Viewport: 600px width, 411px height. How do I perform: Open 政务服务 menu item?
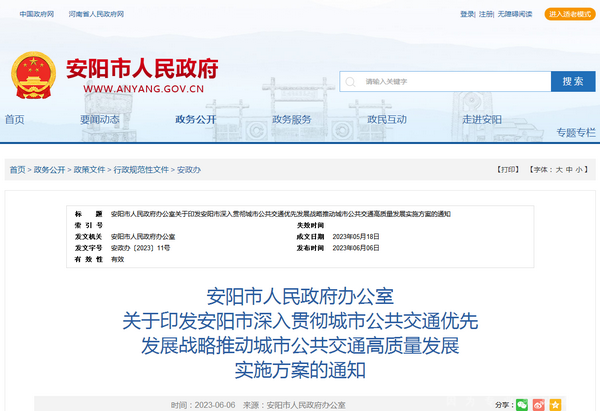pos(292,120)
